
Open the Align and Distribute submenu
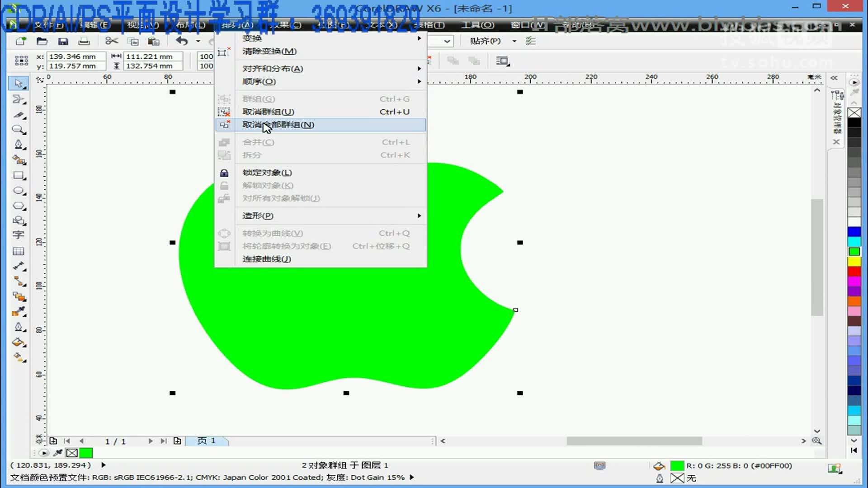point(273,69)
